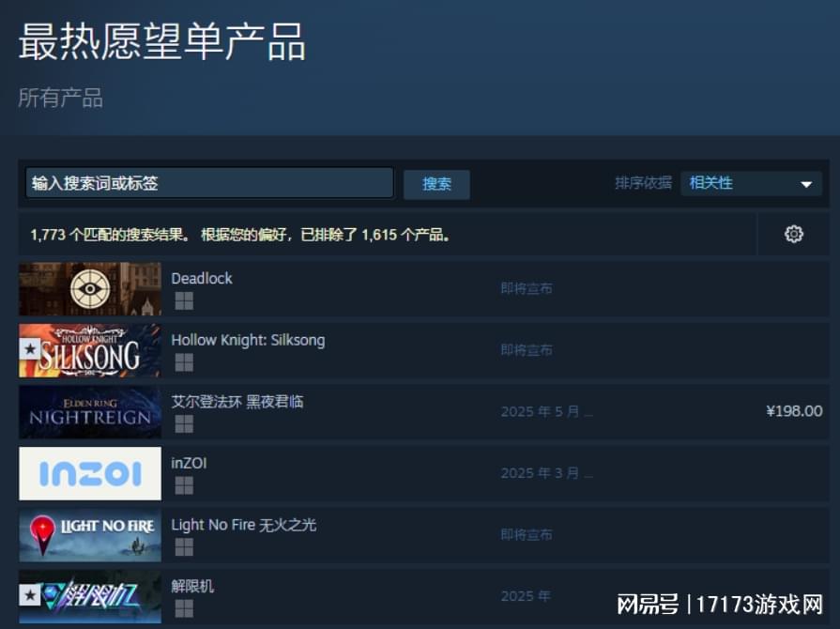Open the Deadlock eye logo thumbnail
Viewport: 840px width, 629px height.
pyautogui.click(x=90, y=289)
